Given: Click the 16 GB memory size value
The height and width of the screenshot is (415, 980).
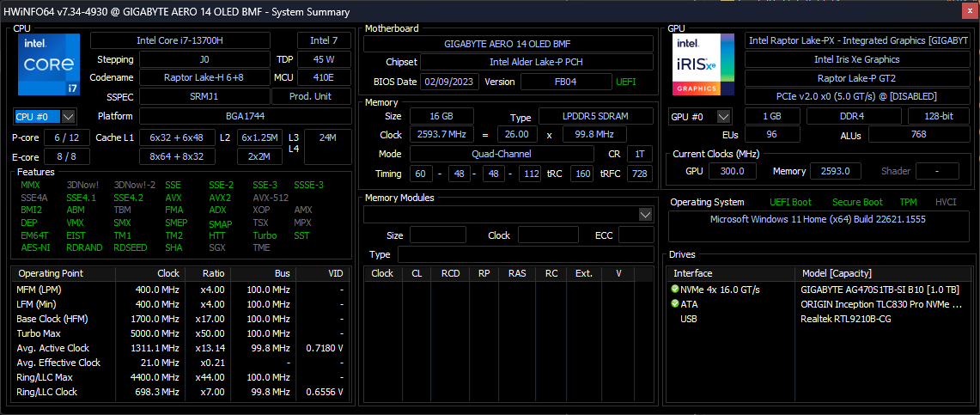Looking at the screenshot, I should coord(441,116).
